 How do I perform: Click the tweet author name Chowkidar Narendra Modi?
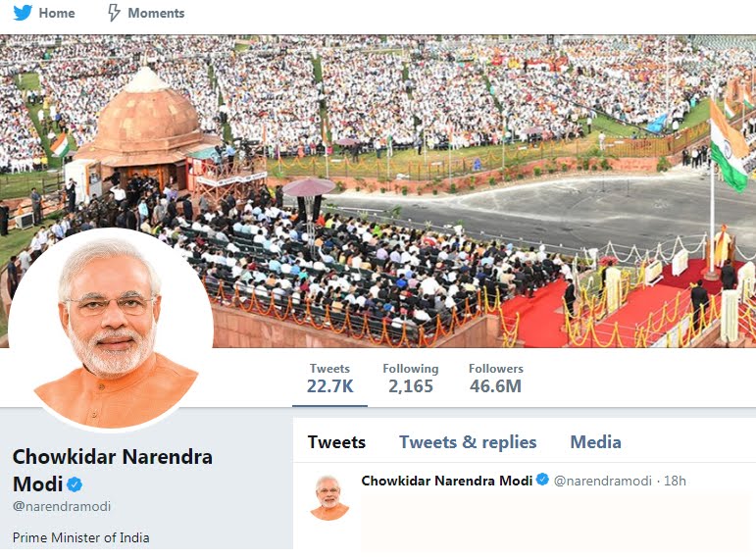446,481
